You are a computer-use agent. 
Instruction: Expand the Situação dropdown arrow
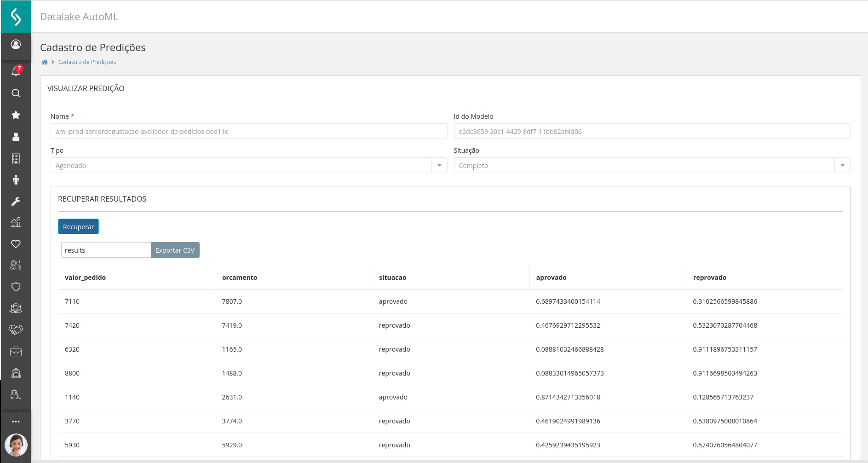click(x=842, y=165)
